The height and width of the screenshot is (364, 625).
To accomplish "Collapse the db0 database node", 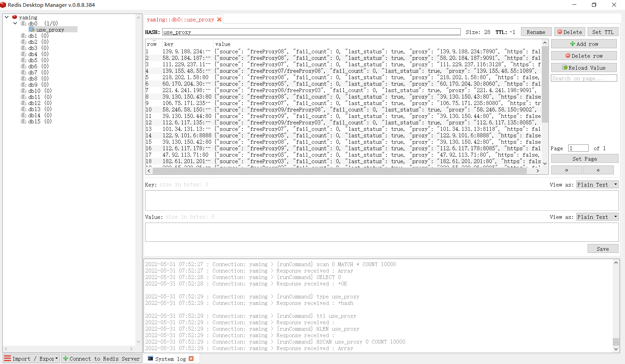I will [15, 23].
